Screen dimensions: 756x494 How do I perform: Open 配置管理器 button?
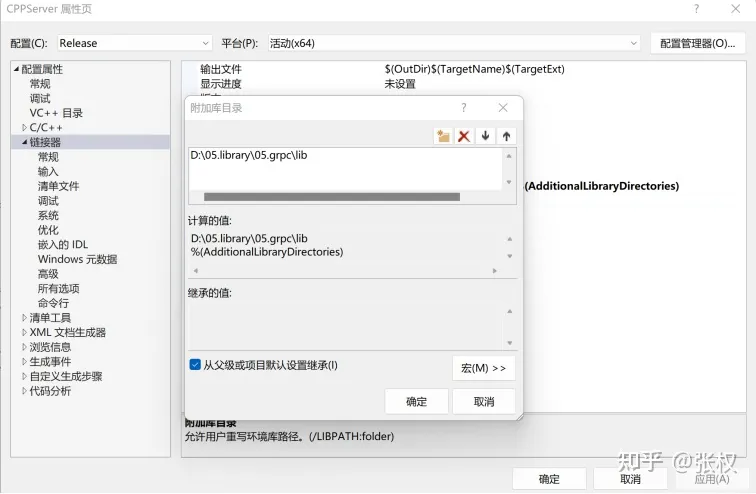coord(699,43)
